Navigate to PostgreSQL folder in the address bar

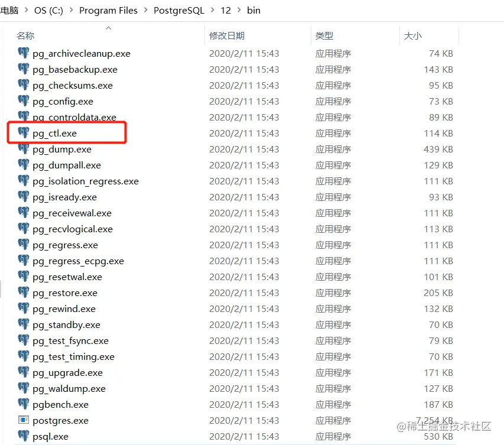[178, 11]
